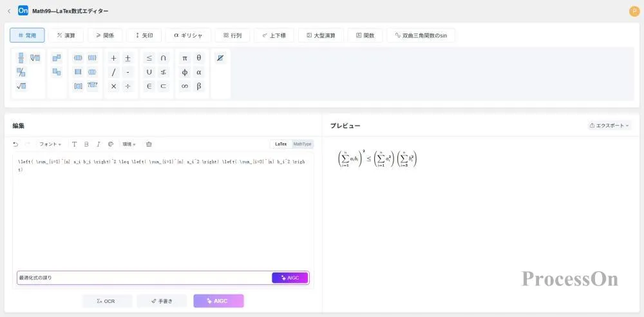Viewport: 644px width, 317px height.
Task: Insert the subscript template
Action: 57,72
